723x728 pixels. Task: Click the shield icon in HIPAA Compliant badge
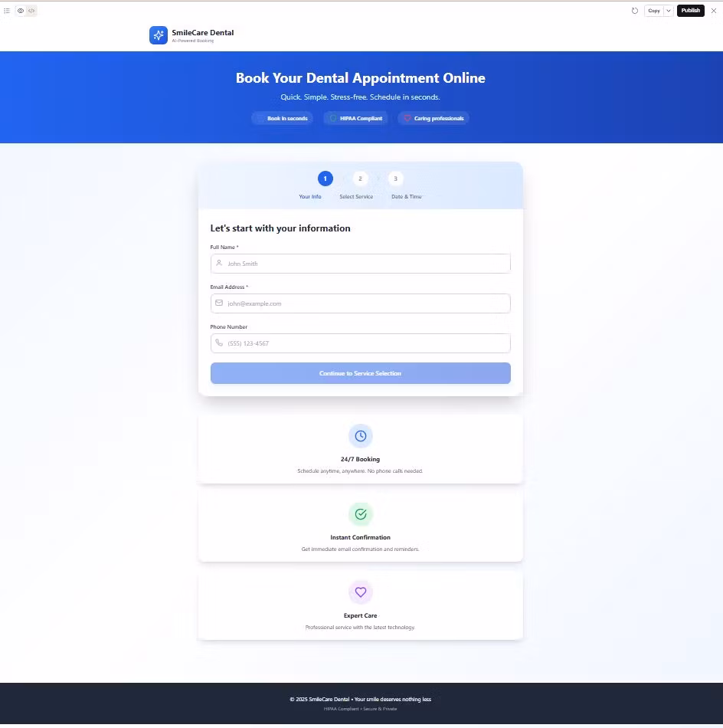[333, 118]
